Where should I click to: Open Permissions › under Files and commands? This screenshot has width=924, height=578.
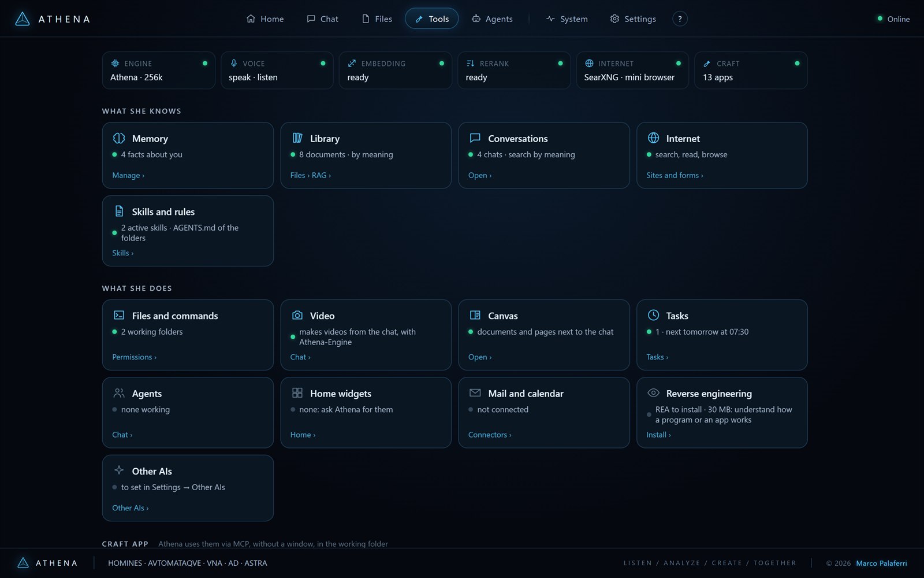[134, 357]
